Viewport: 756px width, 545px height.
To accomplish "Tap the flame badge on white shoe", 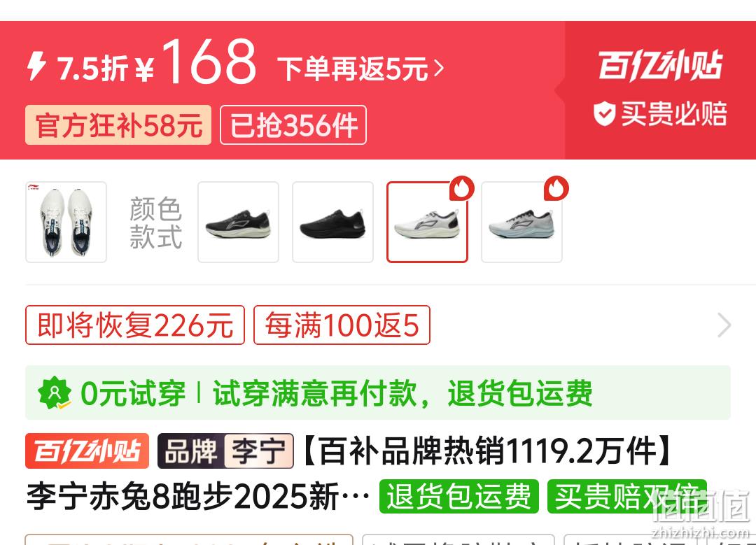I will click(x=462, y=188).
